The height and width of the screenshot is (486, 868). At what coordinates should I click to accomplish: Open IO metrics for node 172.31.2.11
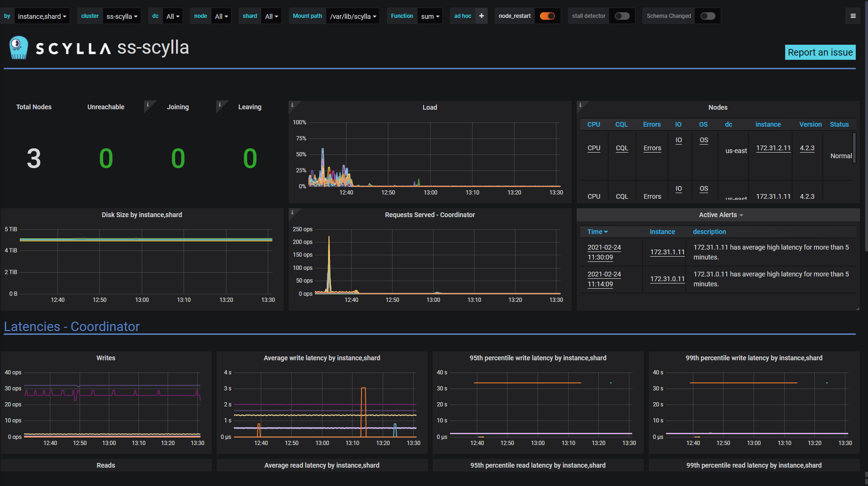coord(678,140)
